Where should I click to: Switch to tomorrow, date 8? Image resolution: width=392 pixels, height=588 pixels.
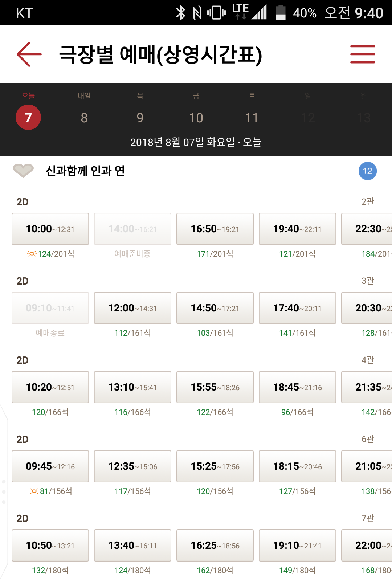pyautogui.click(x=84, y=117)
